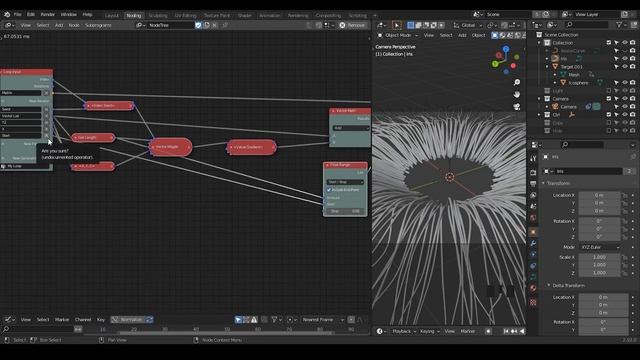
Task: Open the Tool properties tab
Action: pos(533,158)
